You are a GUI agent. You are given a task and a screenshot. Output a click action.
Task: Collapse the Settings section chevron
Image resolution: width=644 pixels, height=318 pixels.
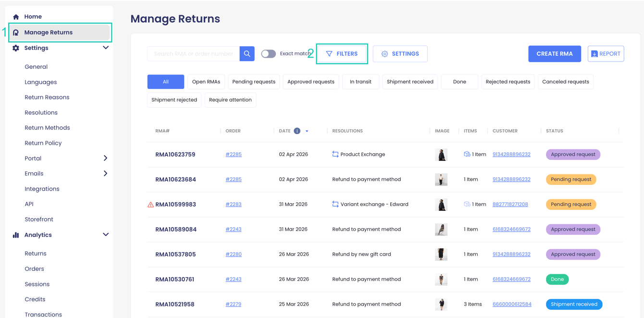point(106,48)
